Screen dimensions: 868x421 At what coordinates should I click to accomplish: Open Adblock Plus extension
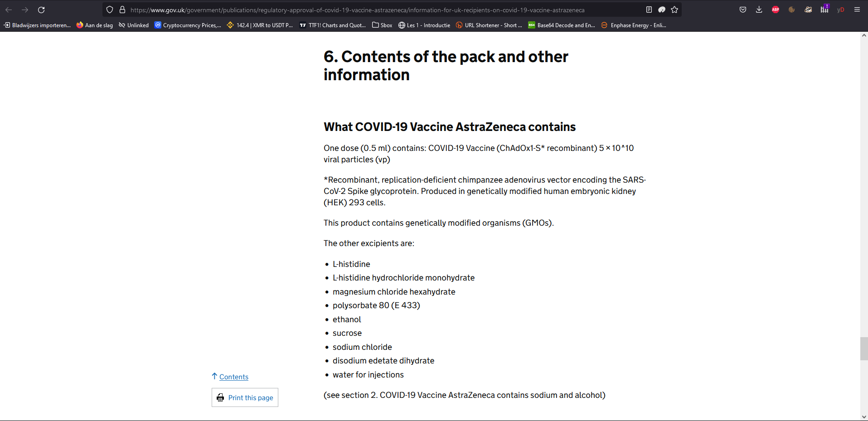(776, 10)
